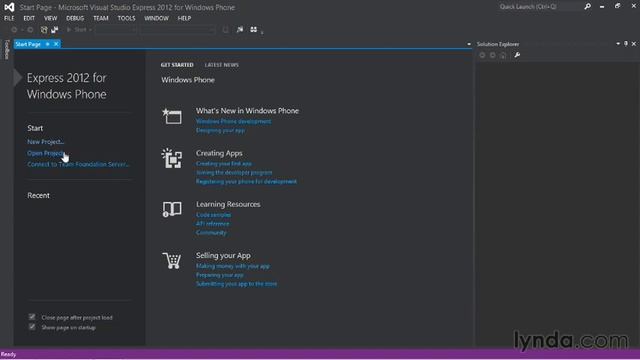Toggle the pin on the Start Page tab
Image resolution: width=640 pixels, height=360 pixels.
tap(48, 44)
